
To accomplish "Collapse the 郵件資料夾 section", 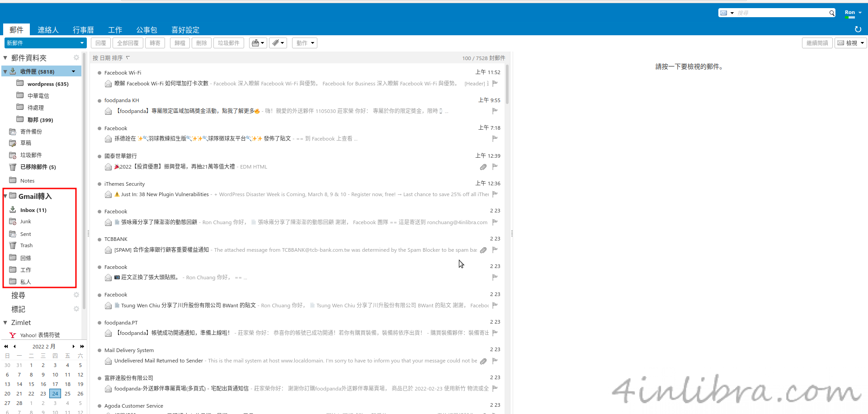I will pos(5,57).
